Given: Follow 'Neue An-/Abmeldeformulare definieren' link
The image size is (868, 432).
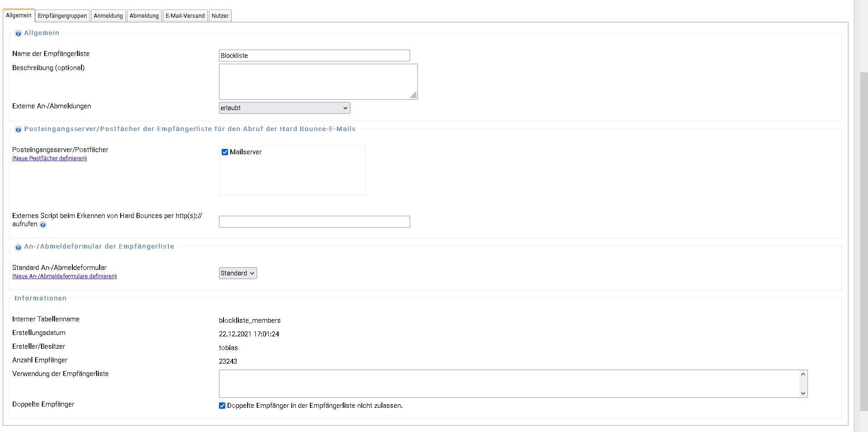Looking at the screenshot, I should [65, 276].
